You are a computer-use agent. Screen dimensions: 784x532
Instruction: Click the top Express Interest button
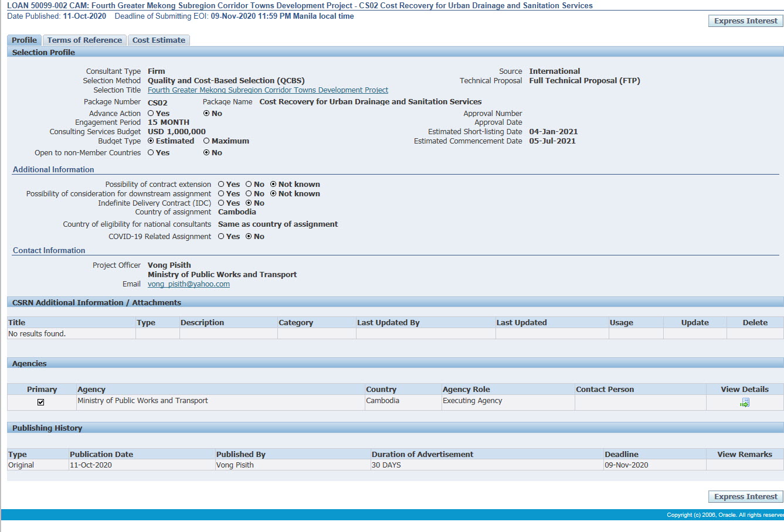pos(745,21)
